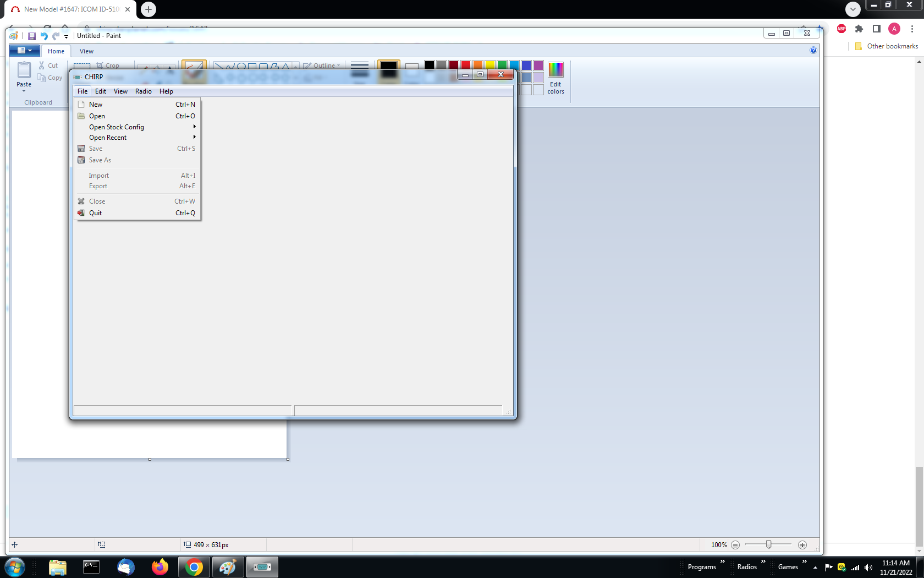Screen dimensions: 924x578
Task: Click the Save icon in Paint quick access toolbar
Action: click(32, 36)
